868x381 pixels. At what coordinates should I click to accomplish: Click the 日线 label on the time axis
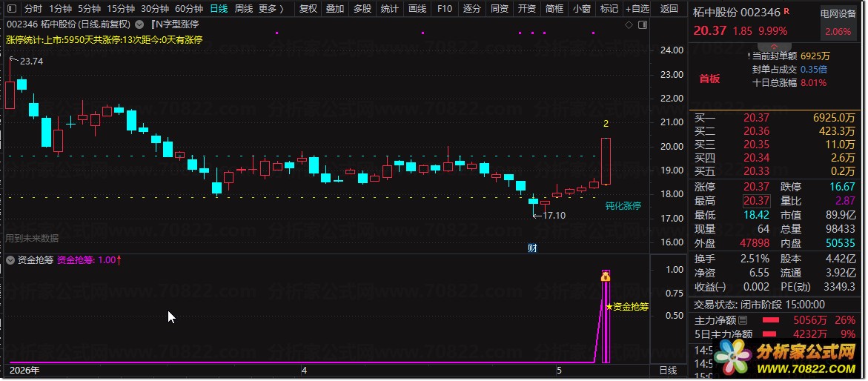(668, 370)
